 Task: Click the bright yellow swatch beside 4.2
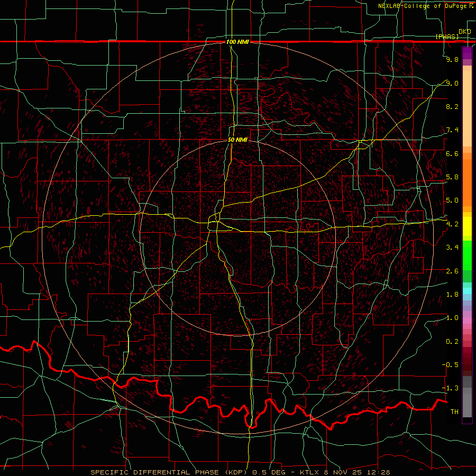(467, 226)
